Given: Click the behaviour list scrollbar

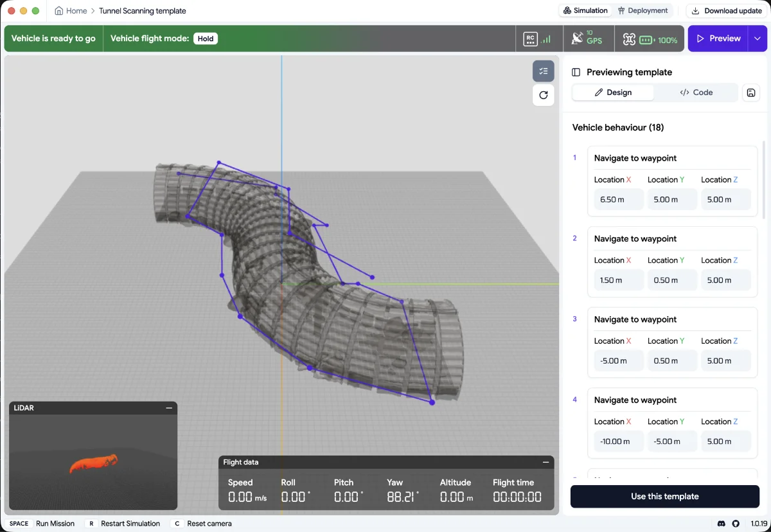Looking at the screenshot, I should click(x=764, y=180).
